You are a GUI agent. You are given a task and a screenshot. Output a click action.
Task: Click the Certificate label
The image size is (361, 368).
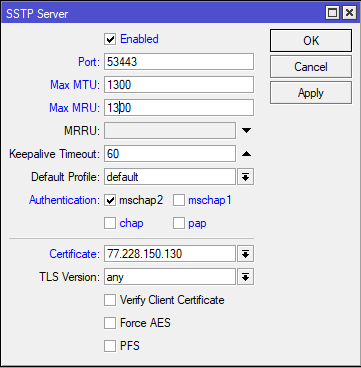click(x=75, y=254)
